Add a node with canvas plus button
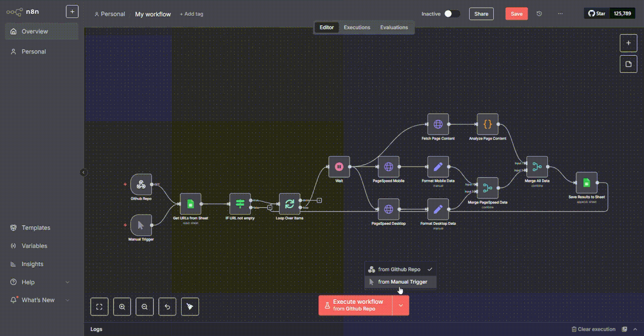Viewport: 644px width, 336px height. pyautogui.click(x=628, y=43)
